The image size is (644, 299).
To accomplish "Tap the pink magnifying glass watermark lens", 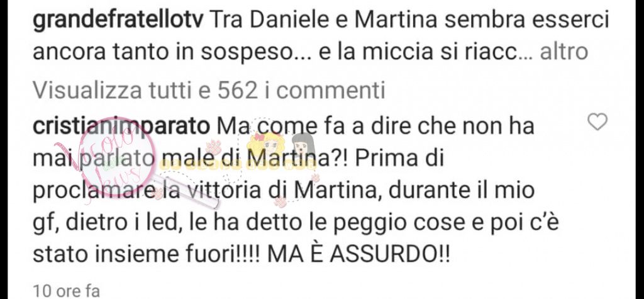I will tap(117, 156).
